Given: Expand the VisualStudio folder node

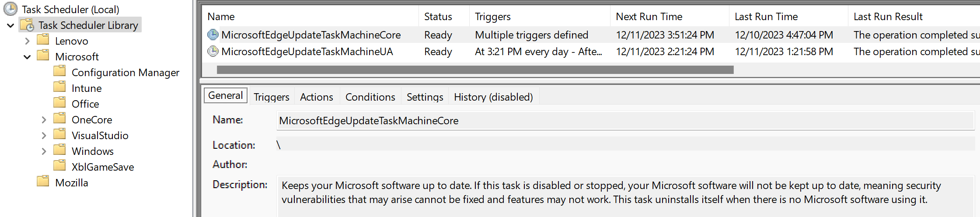Looking at the screenshot, I should tap(44, 136).
